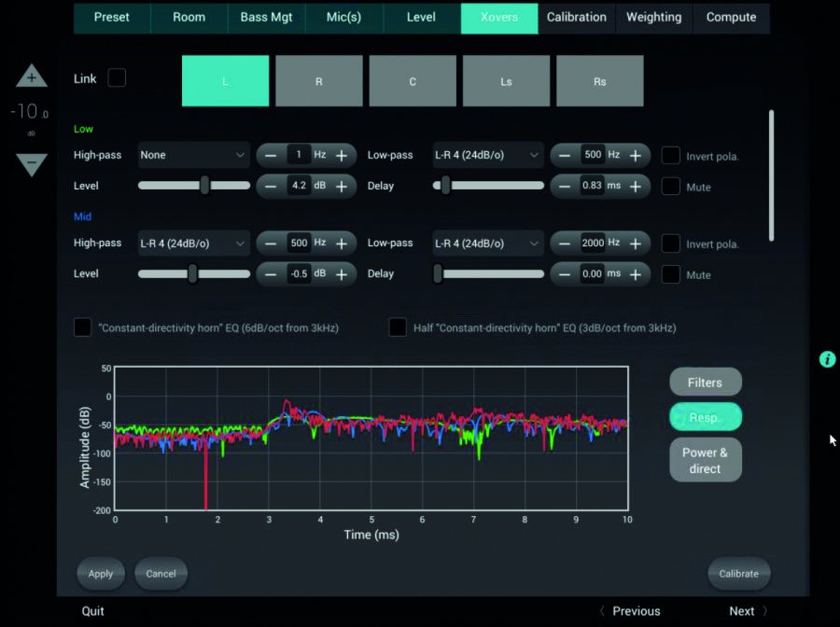The height and width of the screenshot is (627, 840).
Task: Switch to the Calibration tab
Action: [576, 18]
